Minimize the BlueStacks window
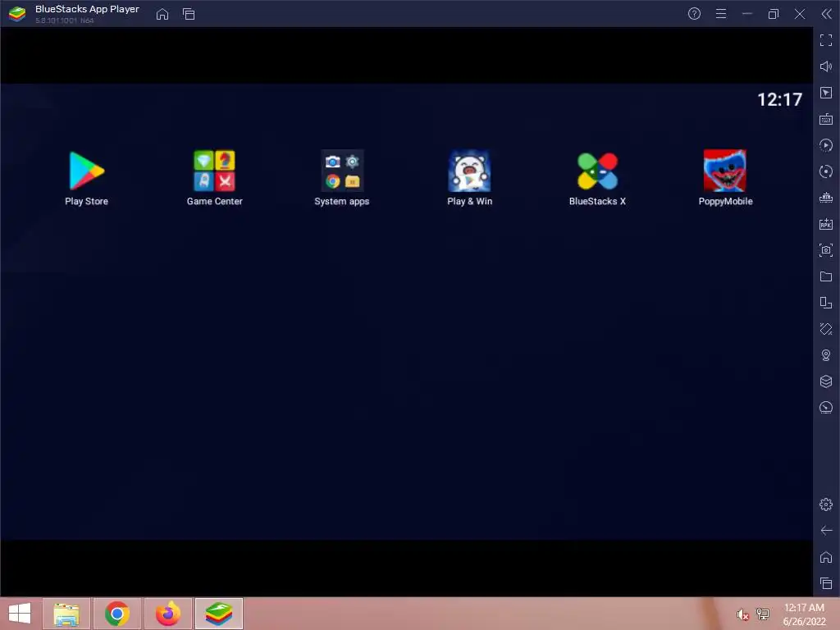840x630 pixels. (746, 14)
